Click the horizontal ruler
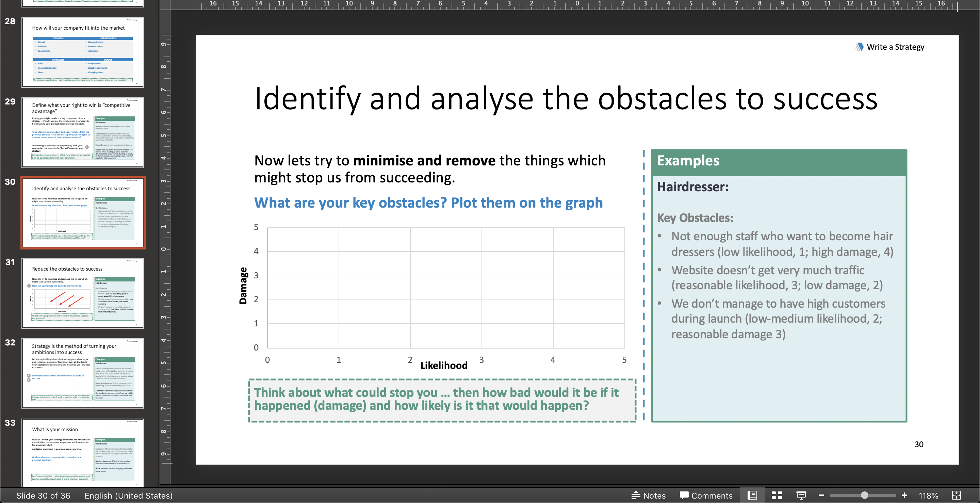This screenshot has height=503, width=980. 576,5
